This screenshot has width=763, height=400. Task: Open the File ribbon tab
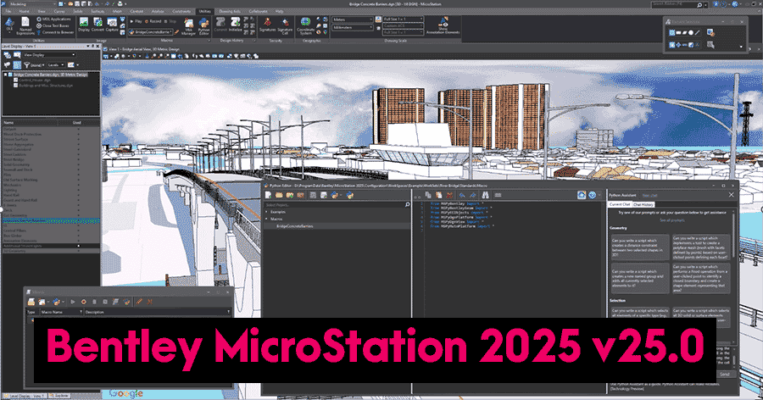(8, 11)
